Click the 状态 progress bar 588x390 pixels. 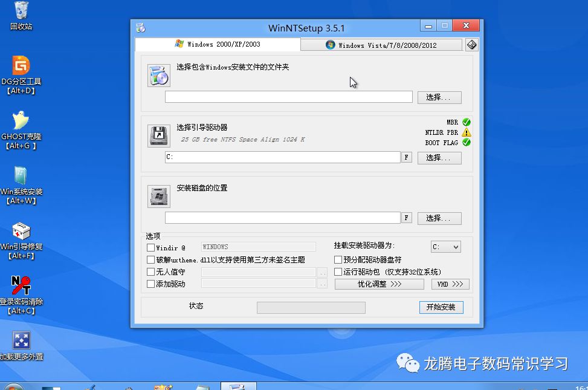click(311, 307)
